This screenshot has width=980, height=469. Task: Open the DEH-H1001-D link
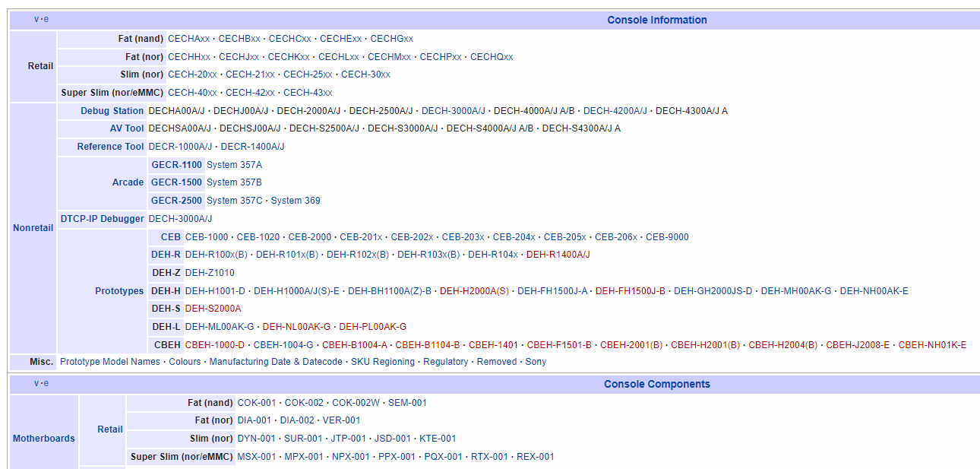[216, 291]
